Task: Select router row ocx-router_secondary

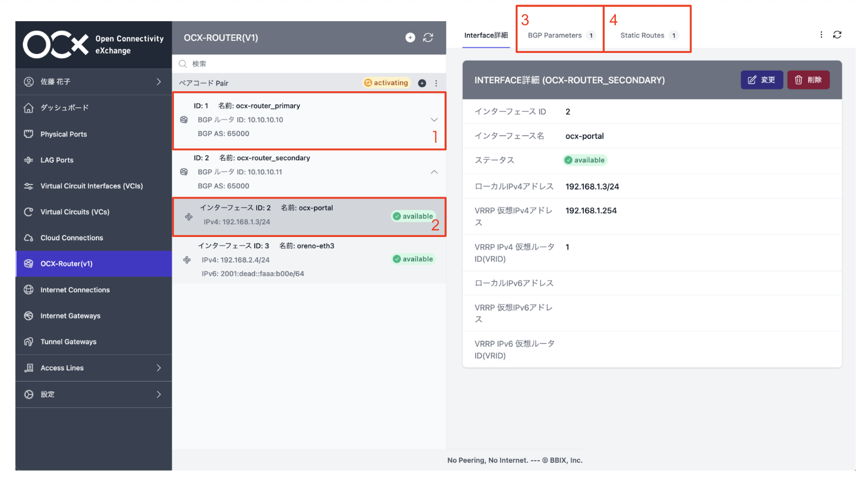Action: pos(309,172)
